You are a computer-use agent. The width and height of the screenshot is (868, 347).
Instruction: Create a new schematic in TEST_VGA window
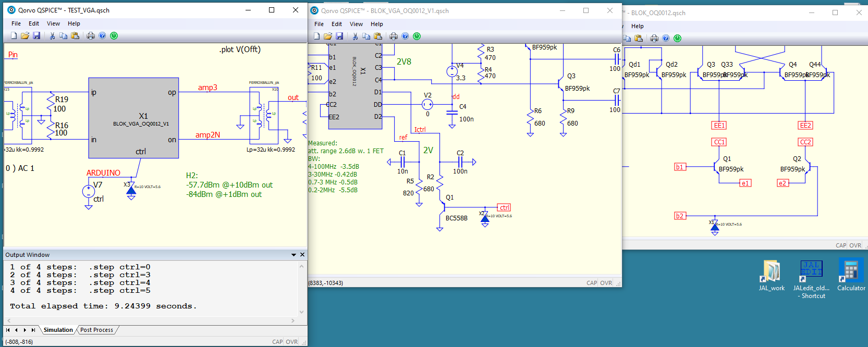click(14, 36)
